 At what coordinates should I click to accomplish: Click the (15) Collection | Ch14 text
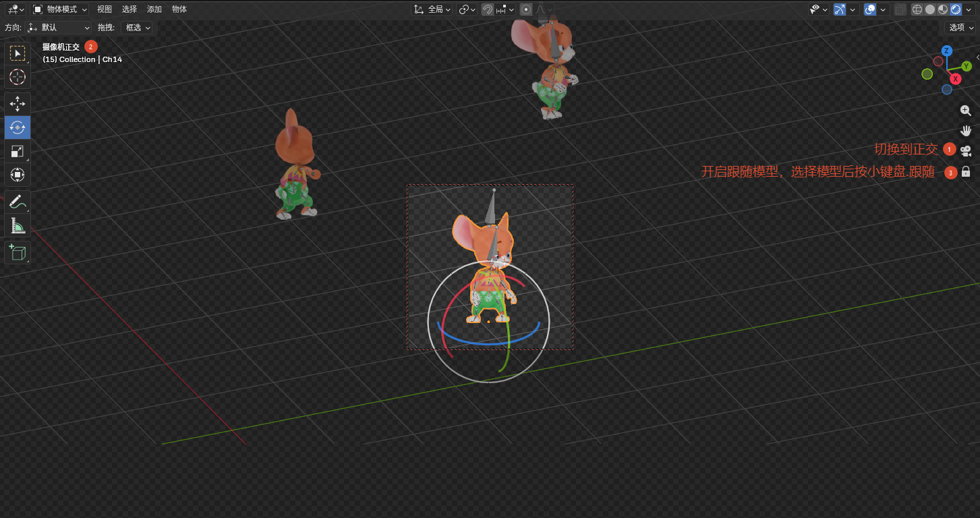click(82, 59)
